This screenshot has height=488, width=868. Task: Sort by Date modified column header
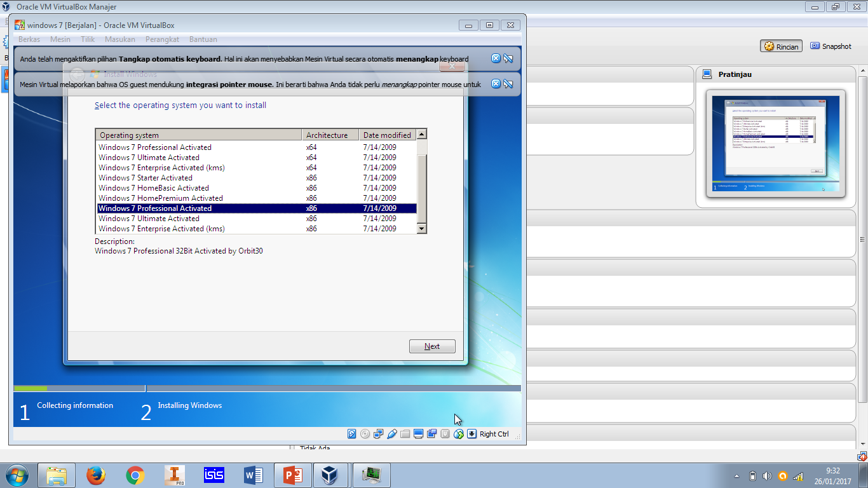pos(388,135)
